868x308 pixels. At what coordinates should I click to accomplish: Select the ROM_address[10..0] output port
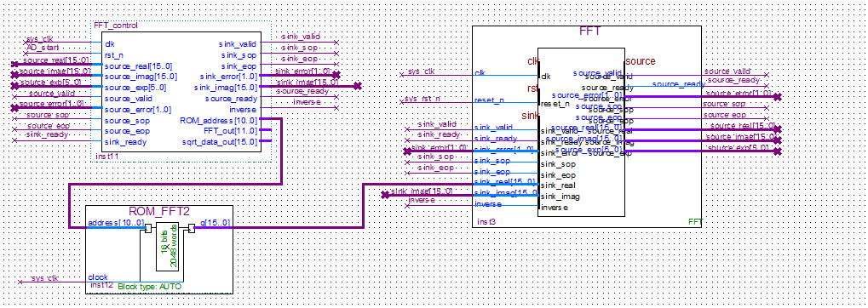(219, 120)
